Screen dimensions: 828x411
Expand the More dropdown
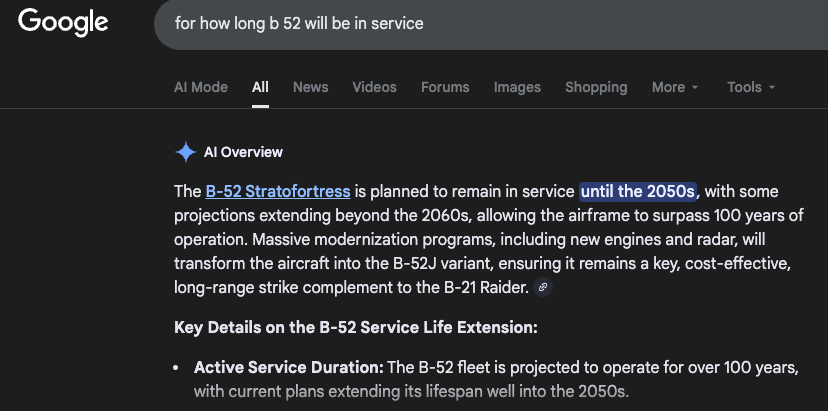click(x=675, y=87)
